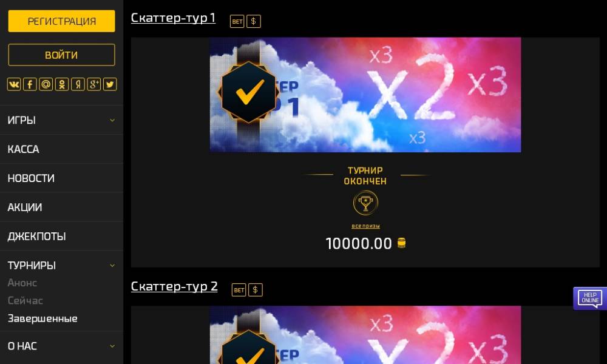Collapse the ТУРНИРЫ section chevron

[x=112, y=265]
